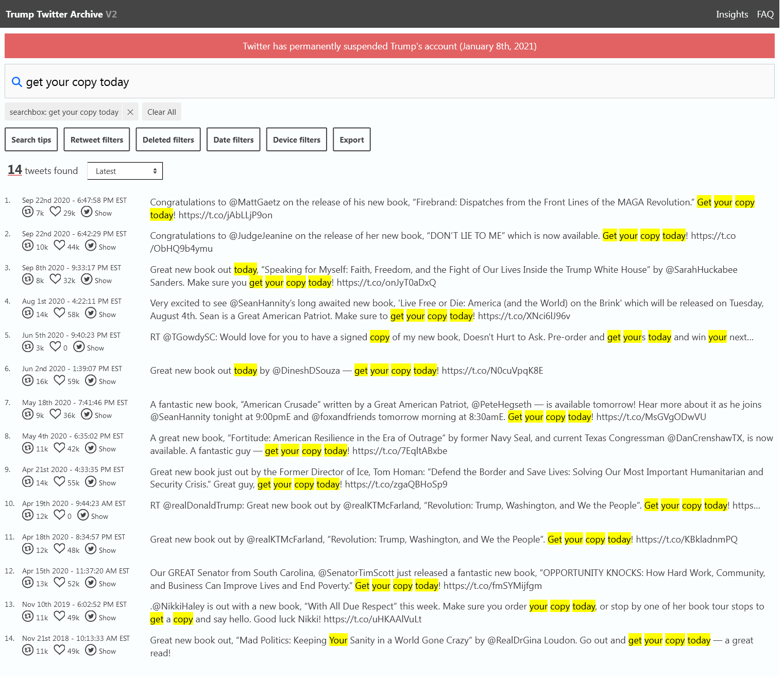
Task: Expand the Retweet filters panel
Action: 97,139
